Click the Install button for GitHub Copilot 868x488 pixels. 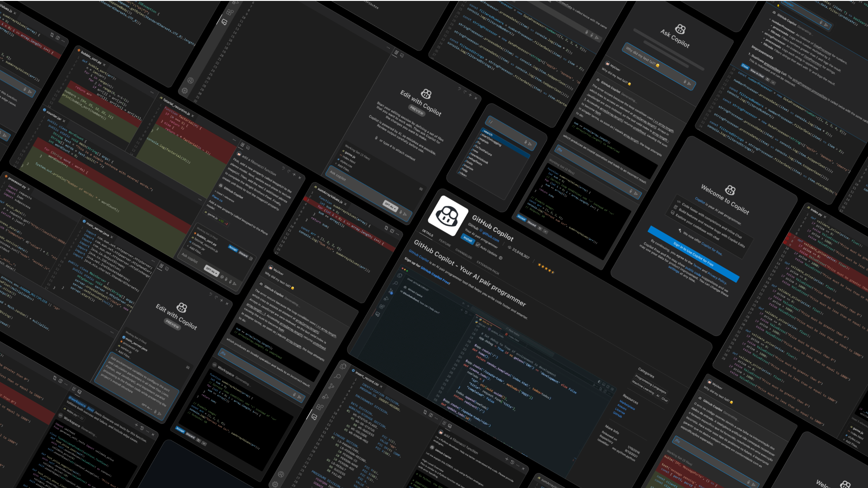pos(467,239)
